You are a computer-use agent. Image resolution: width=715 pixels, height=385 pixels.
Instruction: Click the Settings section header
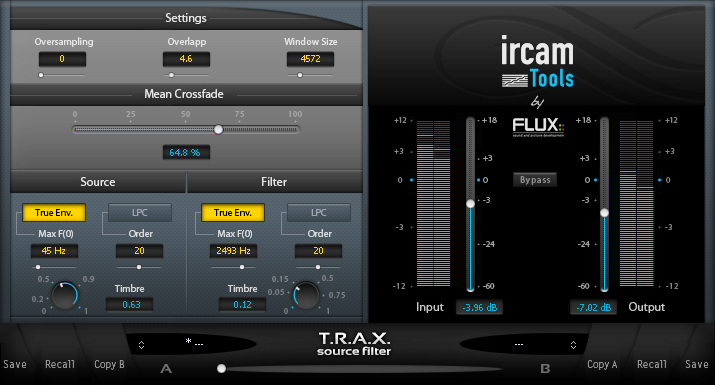coord(186,18)
